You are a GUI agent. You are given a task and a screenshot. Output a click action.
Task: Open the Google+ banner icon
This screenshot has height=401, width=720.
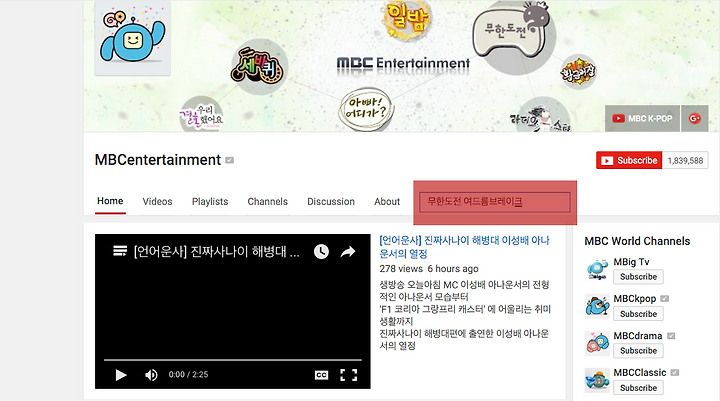point(694,119)
